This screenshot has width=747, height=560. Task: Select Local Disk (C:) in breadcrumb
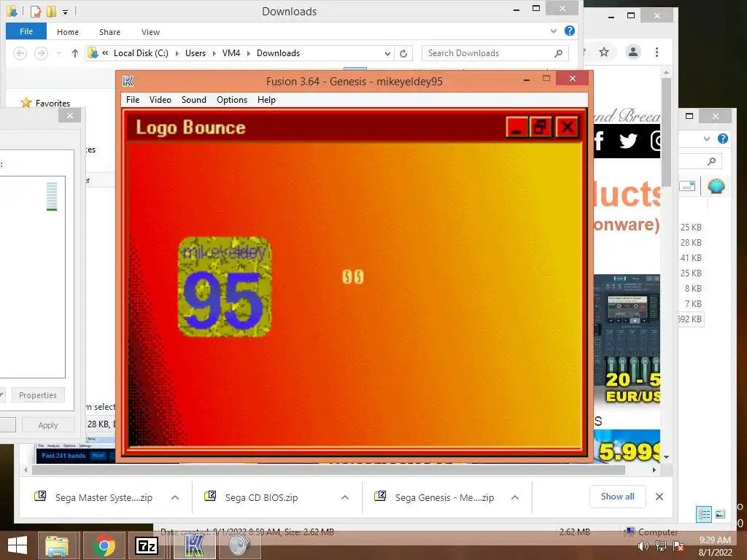141,52
